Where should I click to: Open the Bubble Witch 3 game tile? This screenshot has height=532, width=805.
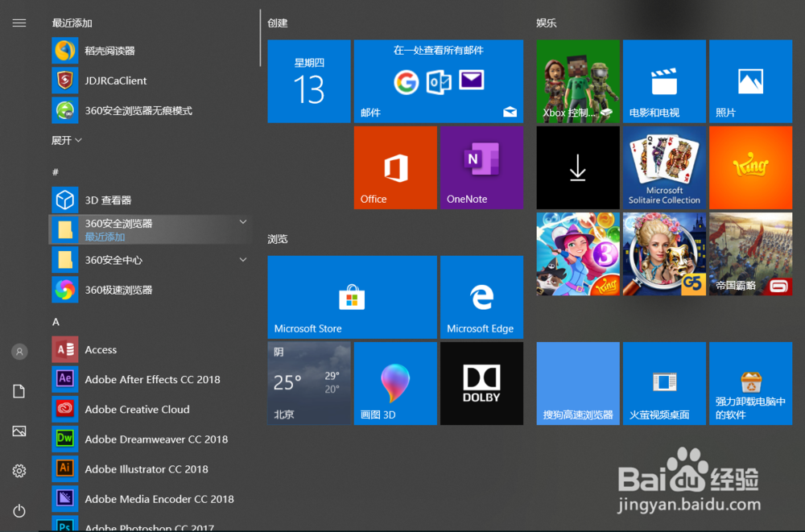click(578, 254)
